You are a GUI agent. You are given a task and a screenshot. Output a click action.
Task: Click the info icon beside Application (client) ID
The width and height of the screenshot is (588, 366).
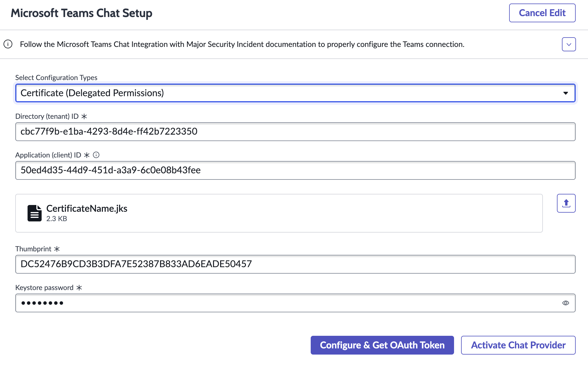[x=96, y=155]
